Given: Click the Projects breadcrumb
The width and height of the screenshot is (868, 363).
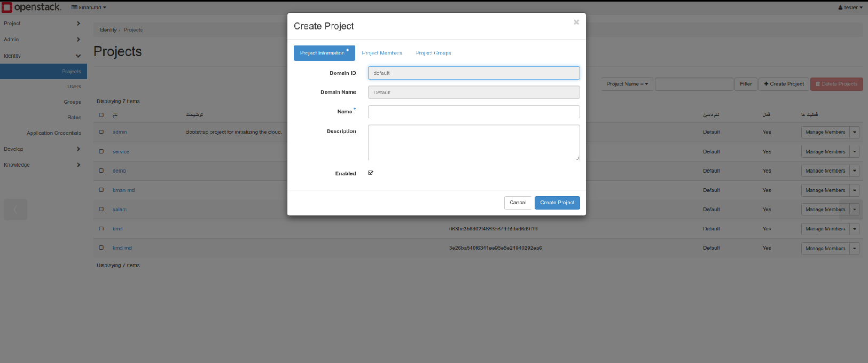Looking at the screenshot, I should click(x=133, y=30).
